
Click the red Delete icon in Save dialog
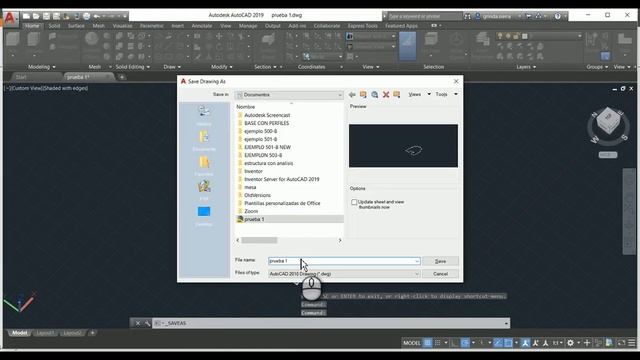tap(386, 95)
